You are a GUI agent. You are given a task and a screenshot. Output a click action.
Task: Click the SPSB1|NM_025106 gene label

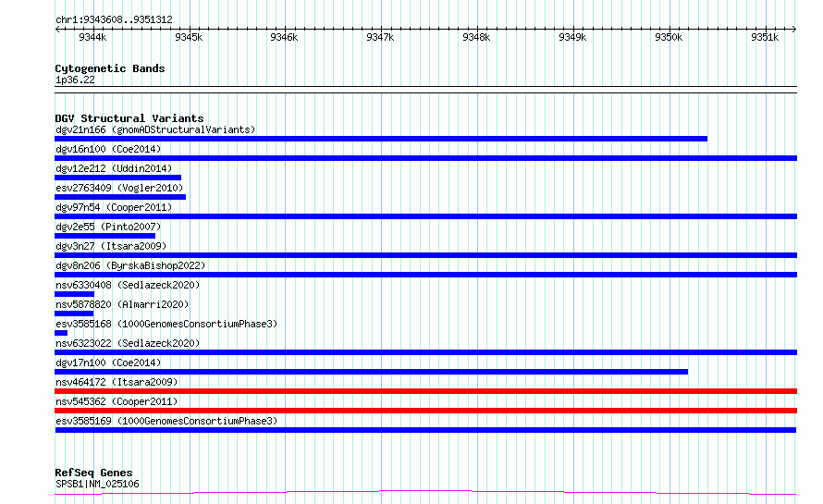tap(98, 484)
